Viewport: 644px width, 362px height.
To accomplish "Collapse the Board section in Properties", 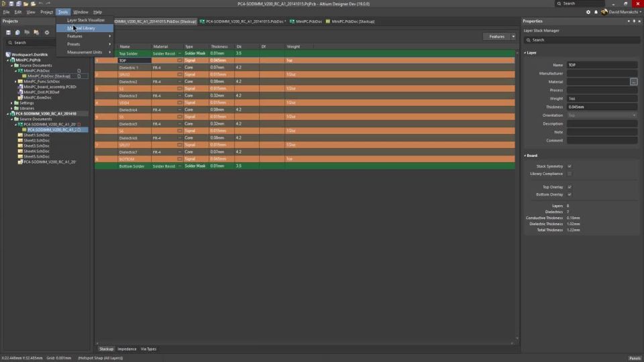I will point(525,156).
